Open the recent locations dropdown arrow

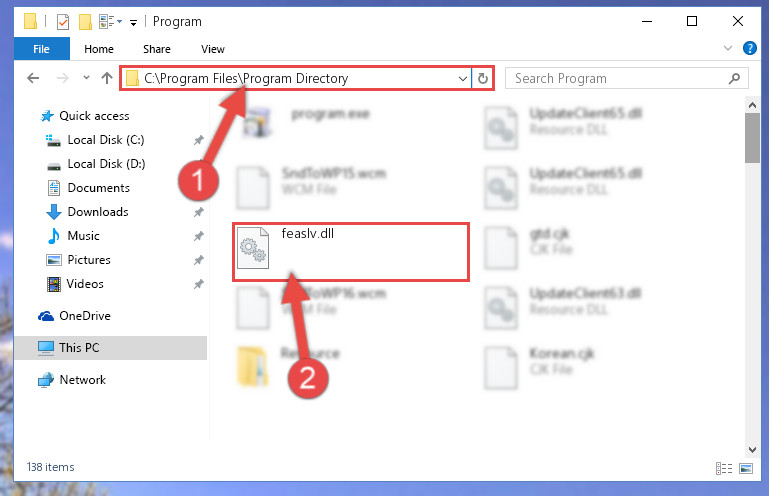point(86,78)
